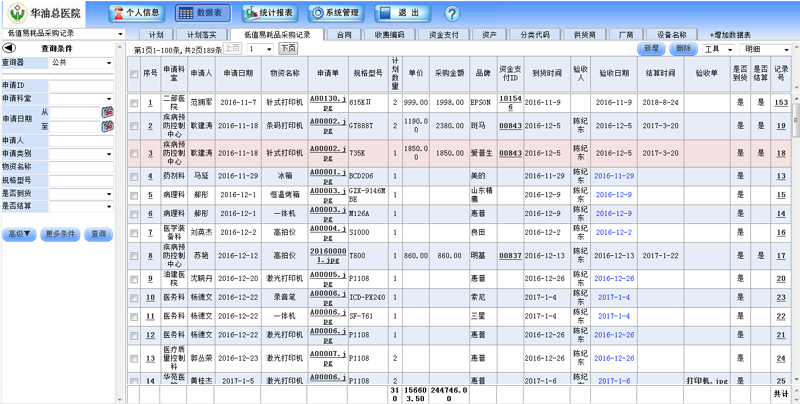Check the row 2 条码打印机 checkbox
The height and width of the screenshot is (404, 800).
pyautogui.click(x=134, y=126)
